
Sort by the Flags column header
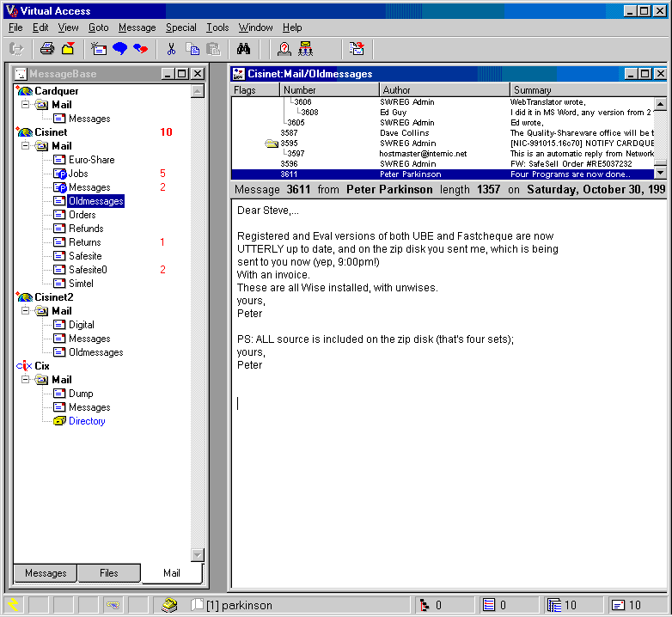click(x=255, y=90)
